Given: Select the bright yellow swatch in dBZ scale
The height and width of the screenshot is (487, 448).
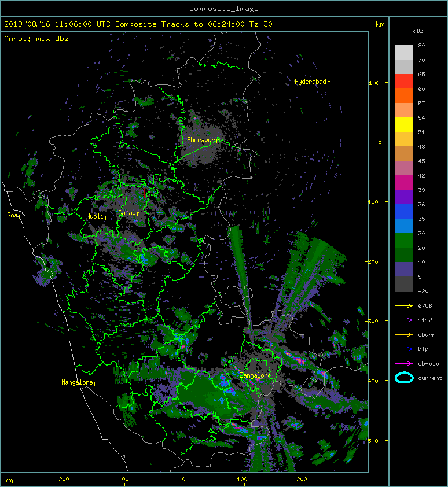Looking at the screenshot, I should tap(404, 125).
